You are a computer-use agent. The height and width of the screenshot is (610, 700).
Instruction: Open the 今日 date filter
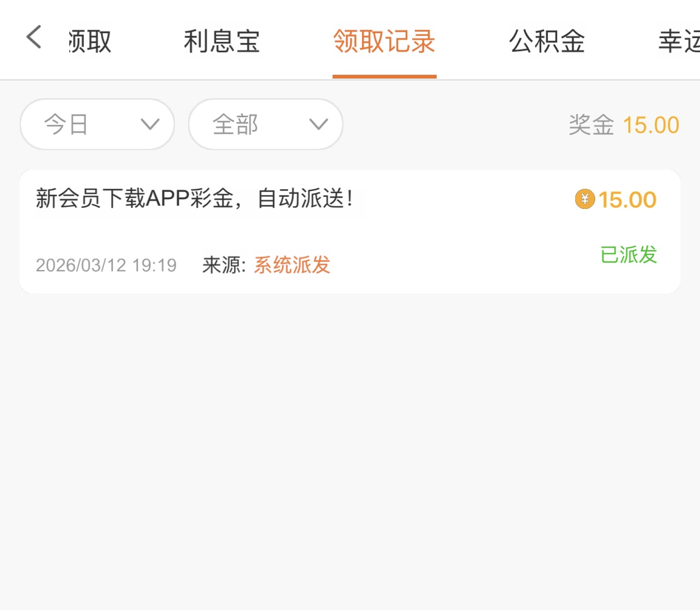click(97, 124)
